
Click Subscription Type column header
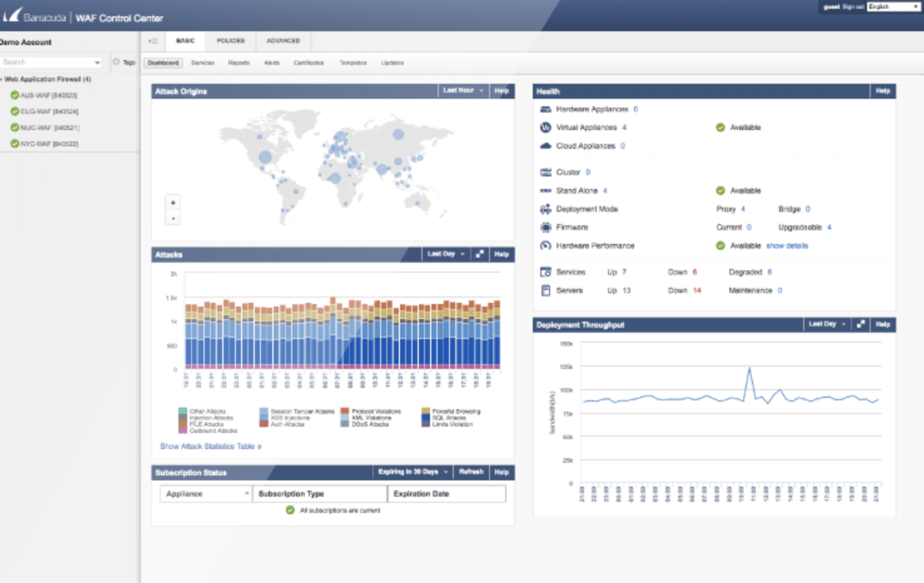[x=319, y=494]
